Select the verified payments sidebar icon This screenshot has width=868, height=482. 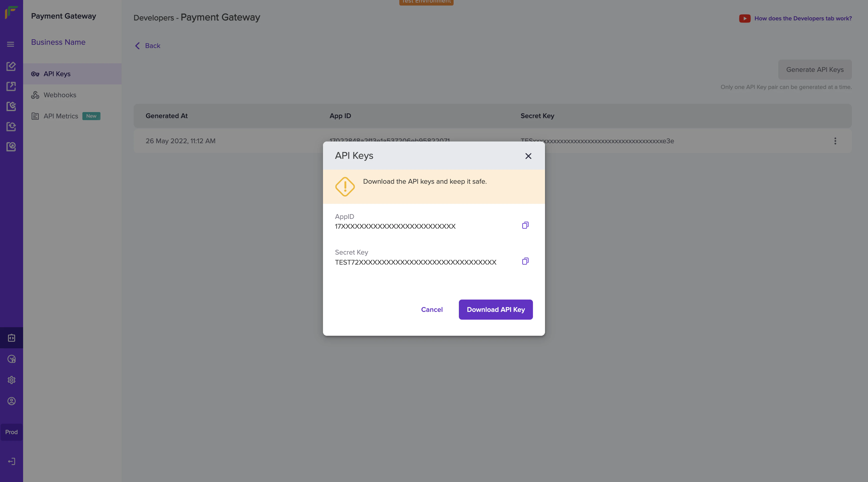(11, 106)
